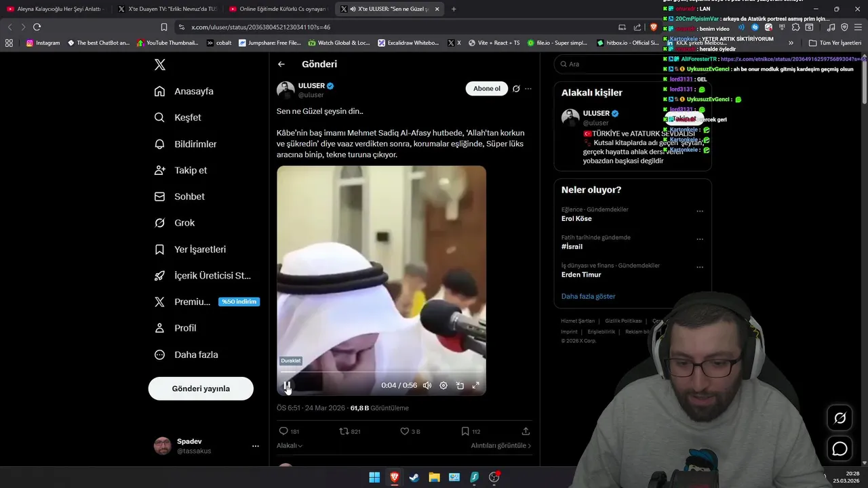Image resolution: width=868 pixels, height=488 pixels.
Task: Open Excalidraw Whiteboard bookmark
Action: 409,43
